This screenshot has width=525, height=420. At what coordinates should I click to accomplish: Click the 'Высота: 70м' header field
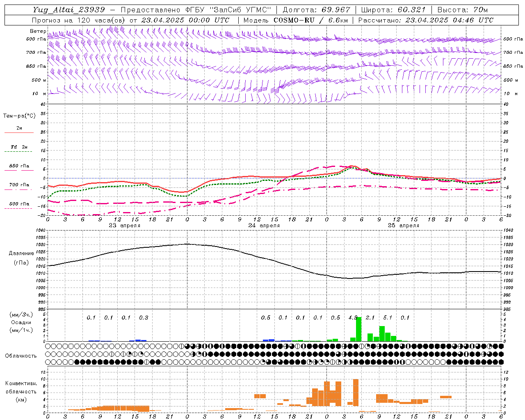tap(463, 10)
